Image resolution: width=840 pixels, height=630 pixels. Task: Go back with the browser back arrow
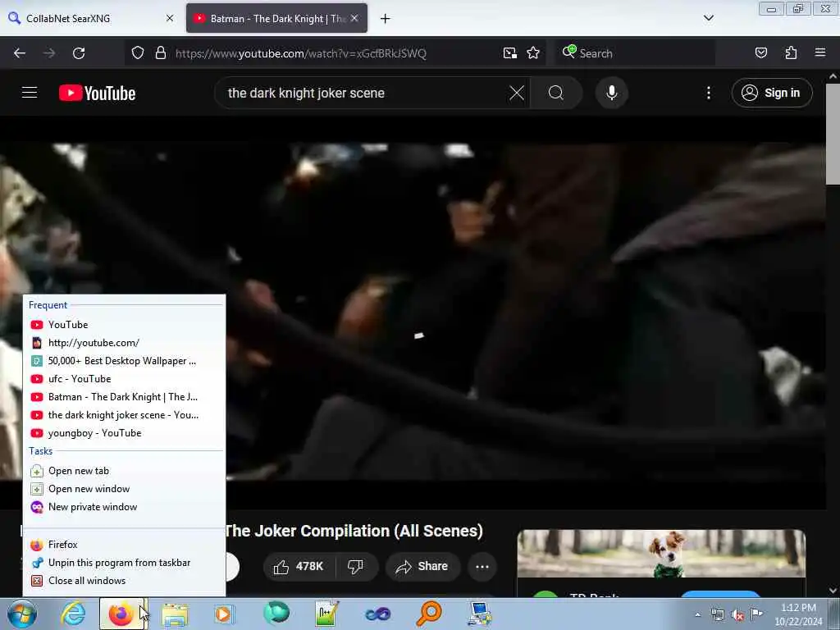click(20, 53)
